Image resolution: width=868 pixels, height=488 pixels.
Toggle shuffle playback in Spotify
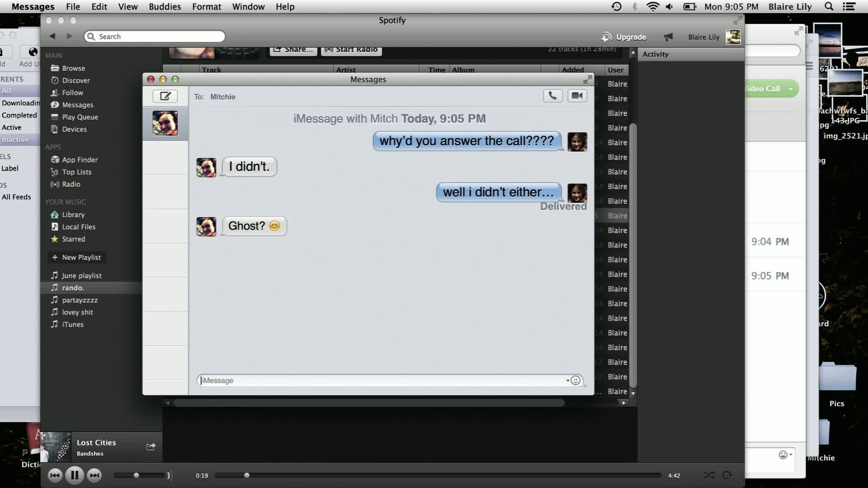tap(708, 475)
